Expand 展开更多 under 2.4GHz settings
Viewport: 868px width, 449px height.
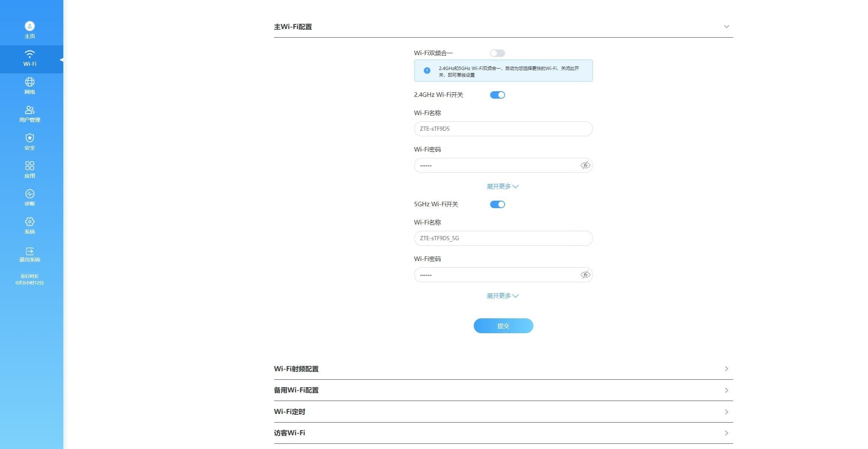point(503,186)
